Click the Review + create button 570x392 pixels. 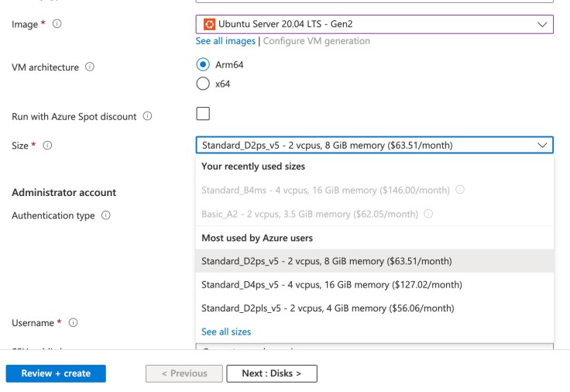pyautogui.click(x=56, y=373)
